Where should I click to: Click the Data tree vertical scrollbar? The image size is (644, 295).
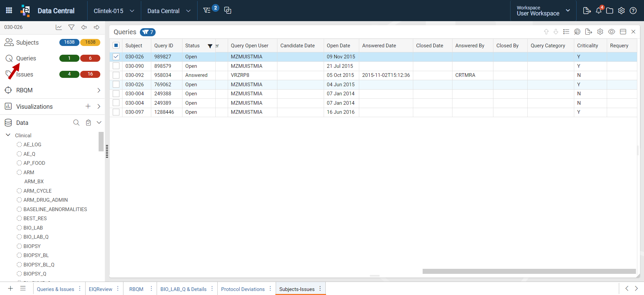point(101,142)
